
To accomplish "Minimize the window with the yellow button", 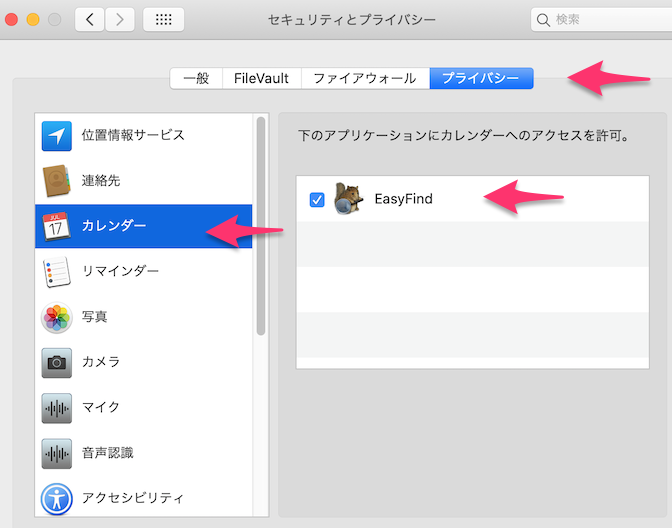I will point(33,19).
